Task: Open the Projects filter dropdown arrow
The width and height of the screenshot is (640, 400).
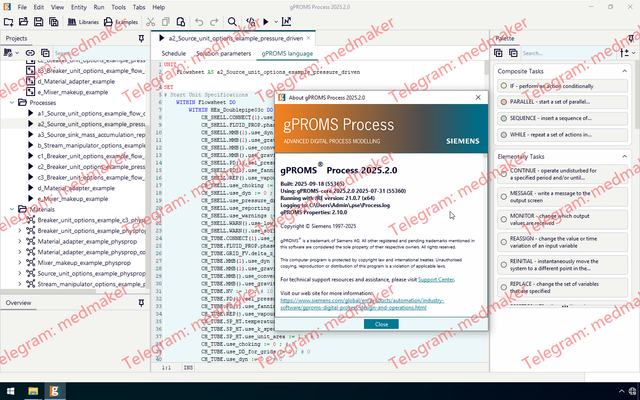Action: (x=17, y=53)
